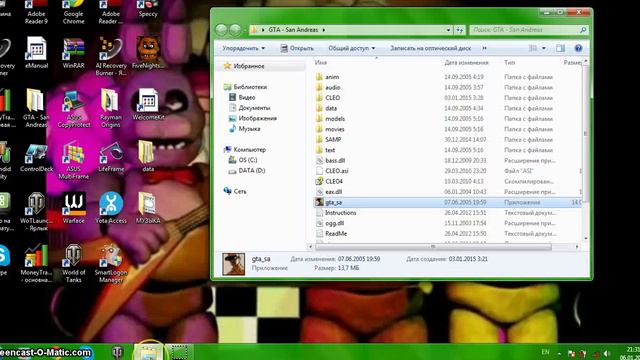Sort files by the Тип column header
Viewport: 640px width, 360px height.
tap(509, 62)
